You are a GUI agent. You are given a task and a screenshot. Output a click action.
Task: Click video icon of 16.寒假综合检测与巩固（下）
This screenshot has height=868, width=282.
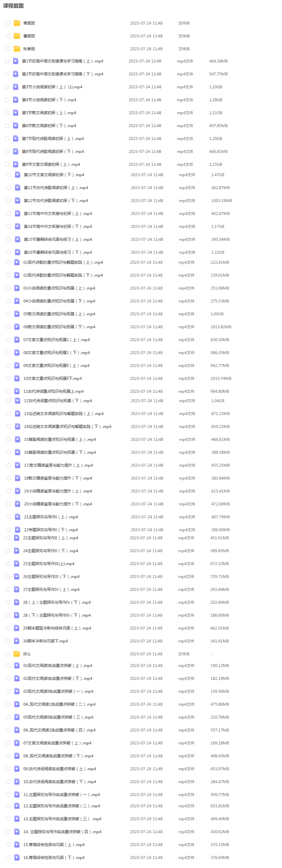pos(17,858)
